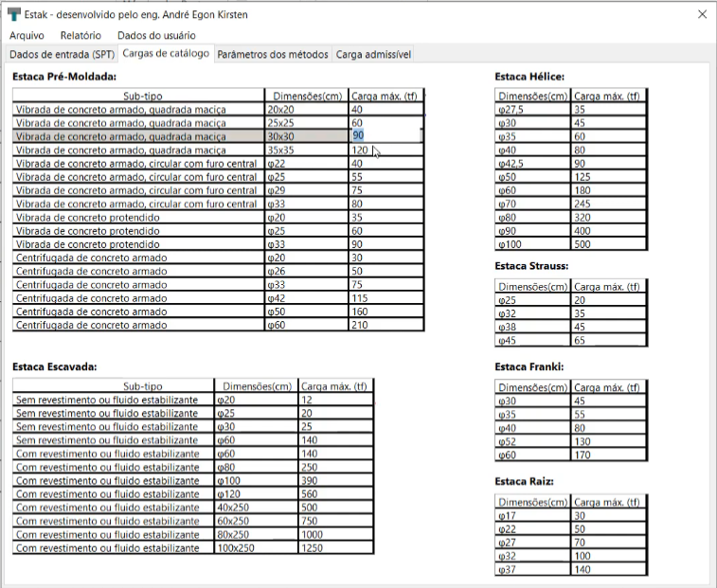Select load cell 40 for 20x20 pile

tap(385, 109)
